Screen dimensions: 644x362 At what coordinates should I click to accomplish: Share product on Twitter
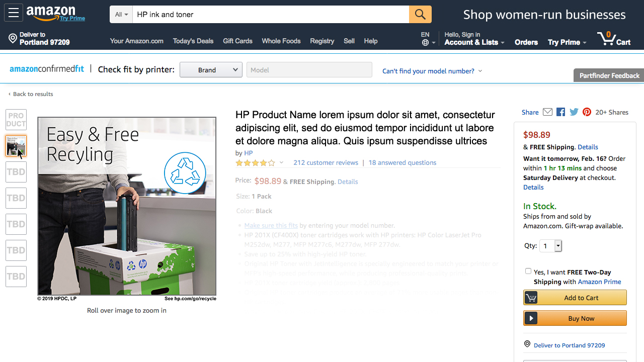point(574,112)
